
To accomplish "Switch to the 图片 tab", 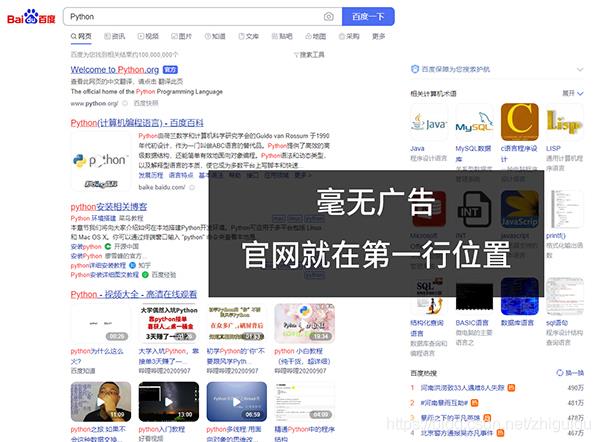I will pos(182,36).
